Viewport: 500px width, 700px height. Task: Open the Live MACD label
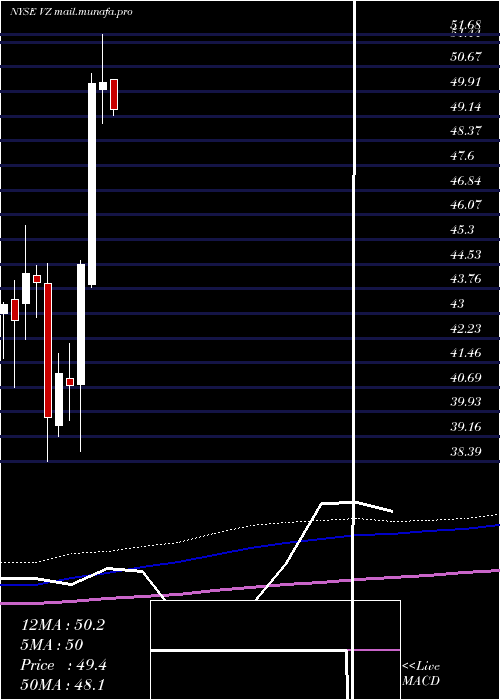[x=421, y=673]
